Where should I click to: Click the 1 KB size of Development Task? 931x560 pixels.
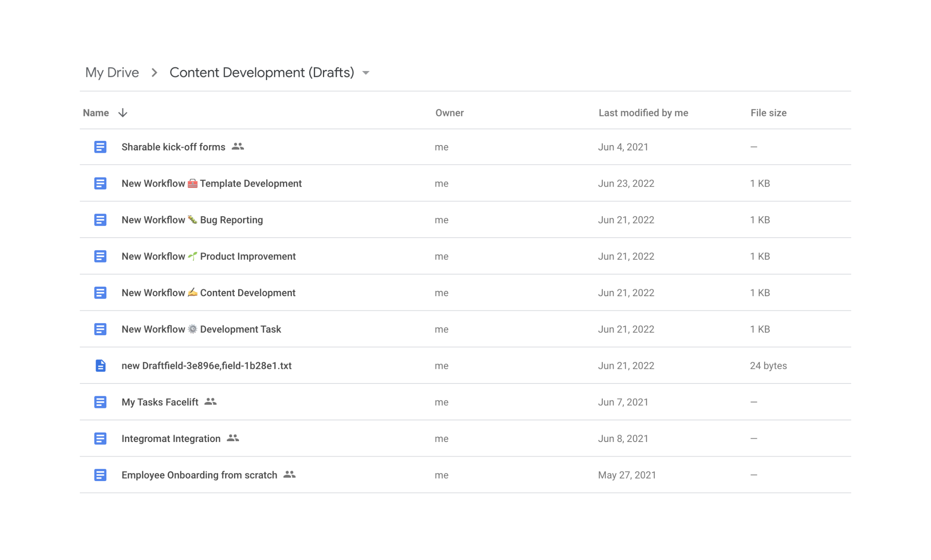(760, 329)
